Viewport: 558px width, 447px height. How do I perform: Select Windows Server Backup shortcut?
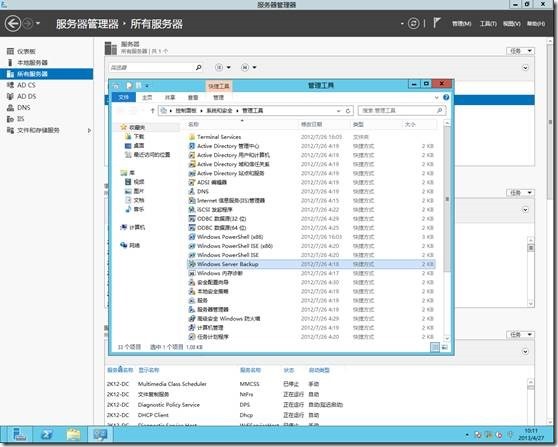(x=311, y=264)
